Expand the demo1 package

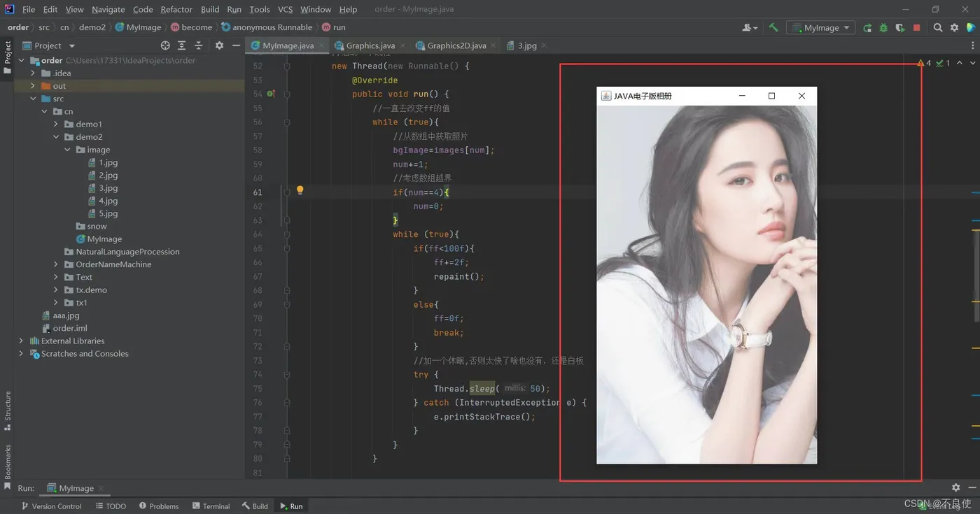56,124
